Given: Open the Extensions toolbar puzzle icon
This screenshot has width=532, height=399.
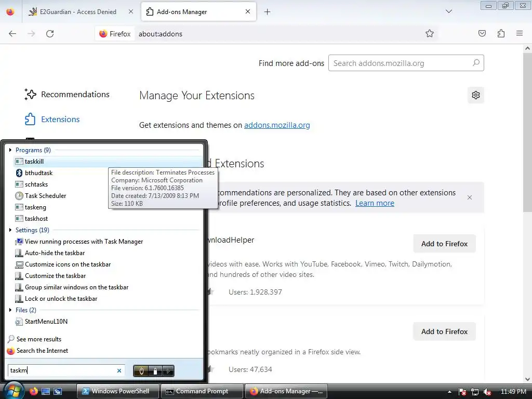Looking at the screenshot, I should pos(501,33).
